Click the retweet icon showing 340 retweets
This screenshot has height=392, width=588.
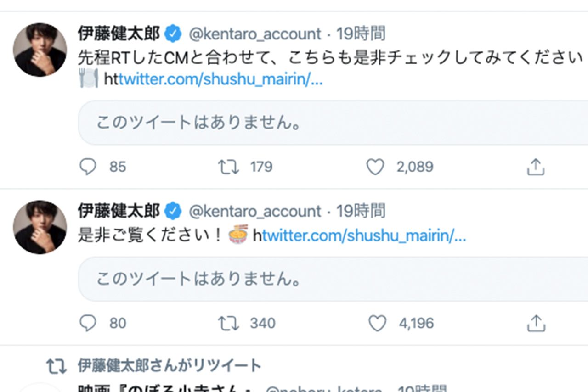click(228, 323)
